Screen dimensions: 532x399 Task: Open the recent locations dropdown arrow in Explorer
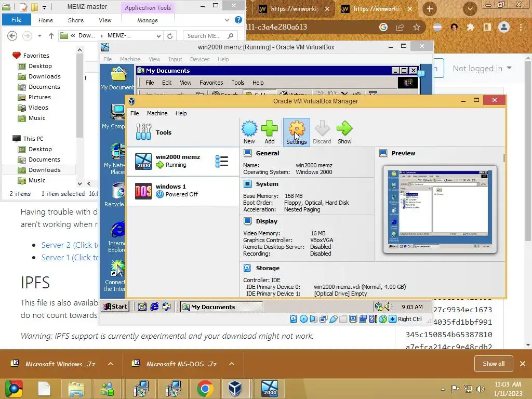39,36
